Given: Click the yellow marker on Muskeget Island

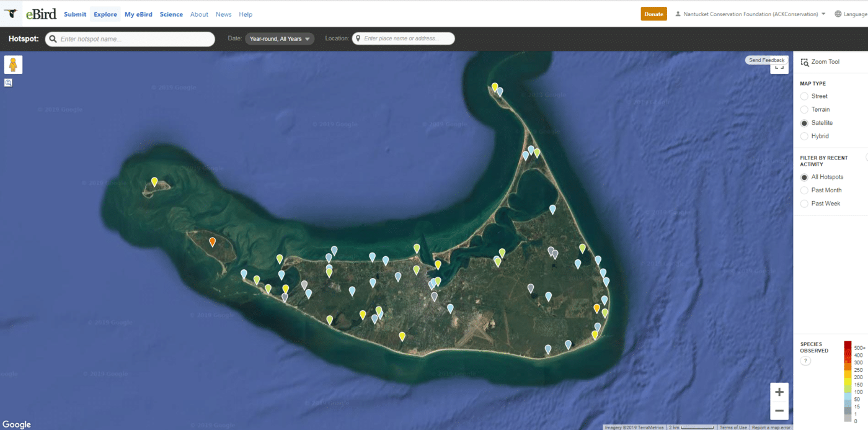Looking at the screenshot, I should coord(154,182).
